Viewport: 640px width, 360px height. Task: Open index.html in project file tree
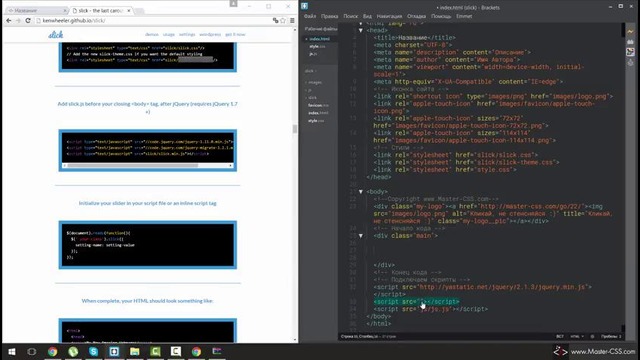(318, 113)
